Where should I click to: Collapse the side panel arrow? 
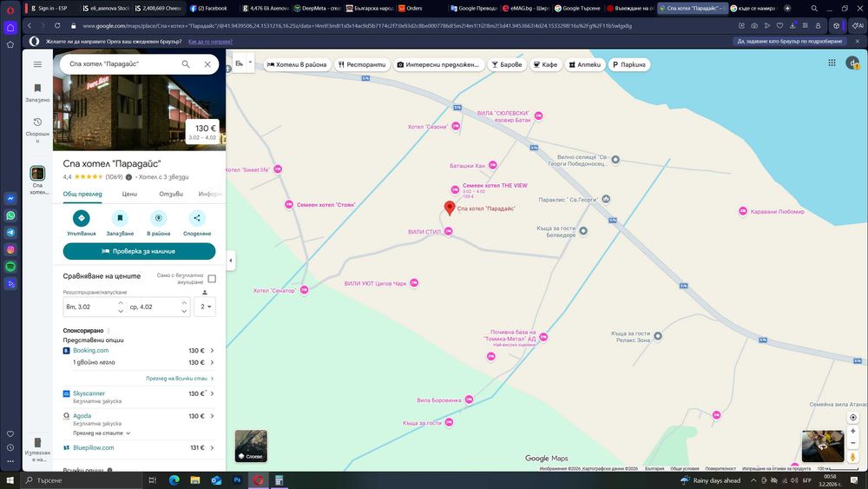tap(231, 261)
